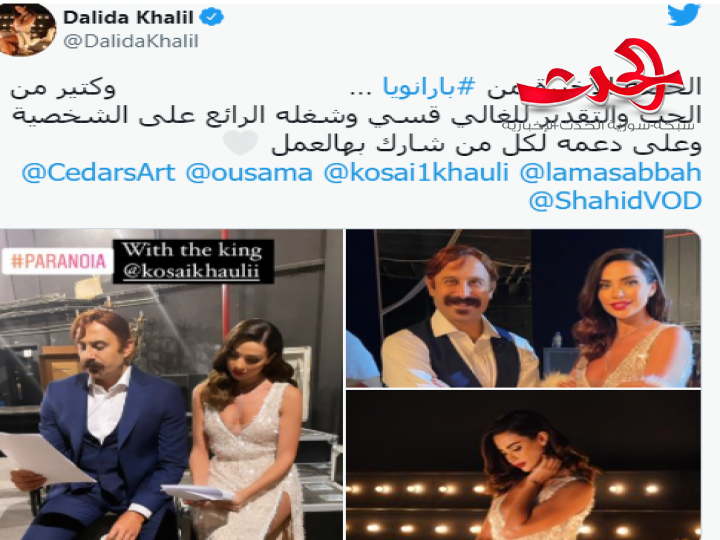Open the left photo reading scripts
This screenshot has height=540, width=720.
point(171,384)
